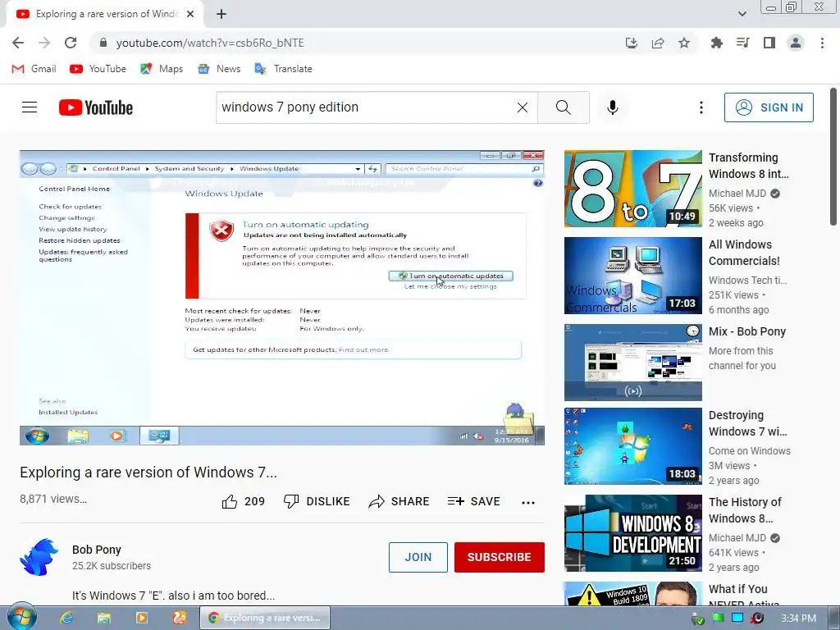Reload the YouTube page

[x=71, y=43]
